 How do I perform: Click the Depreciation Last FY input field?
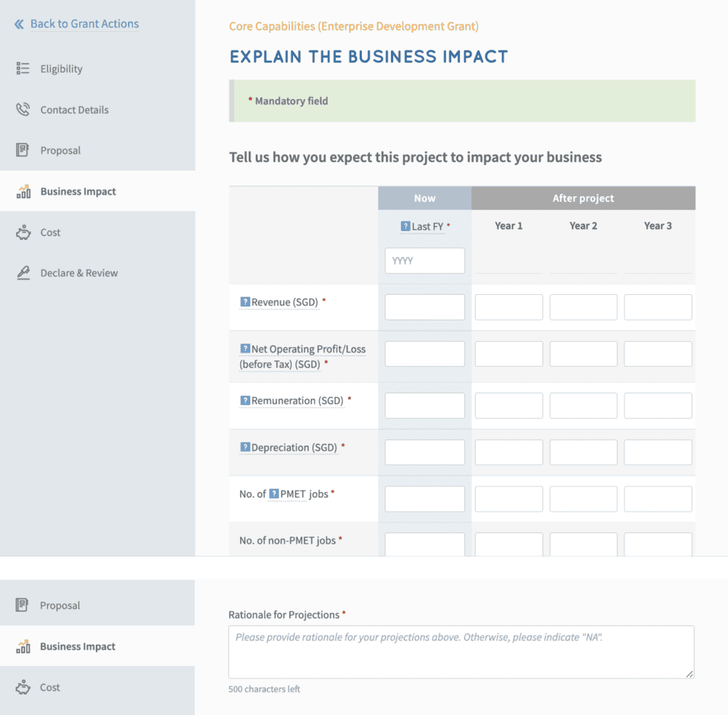click(425, 452)
